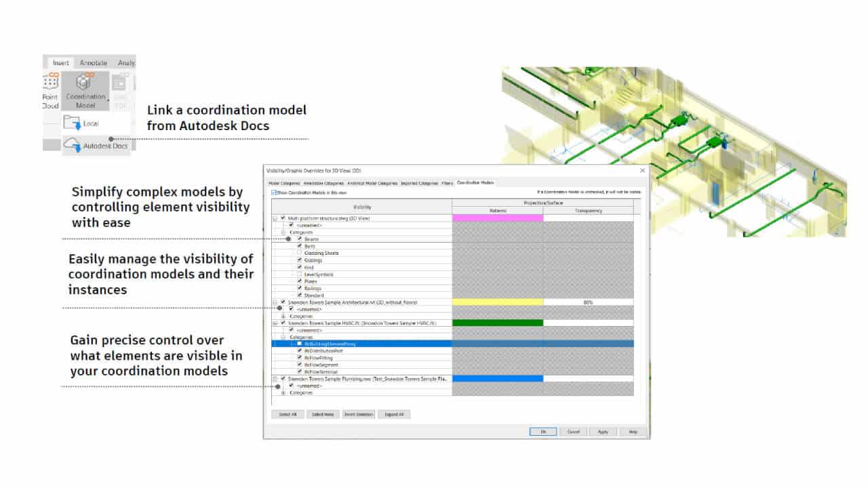Switch to the Model Categories tab
This screenshot has width=868, height=488.
pos(283,183)
